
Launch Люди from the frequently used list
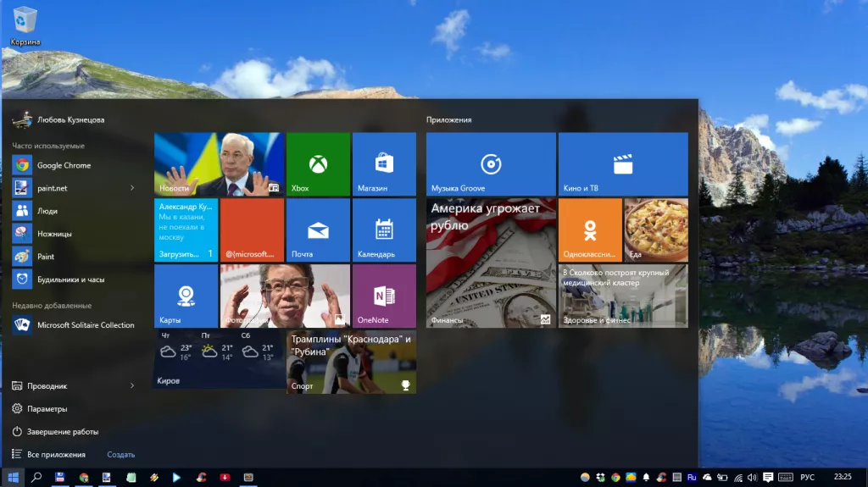[x=74, y=211]
